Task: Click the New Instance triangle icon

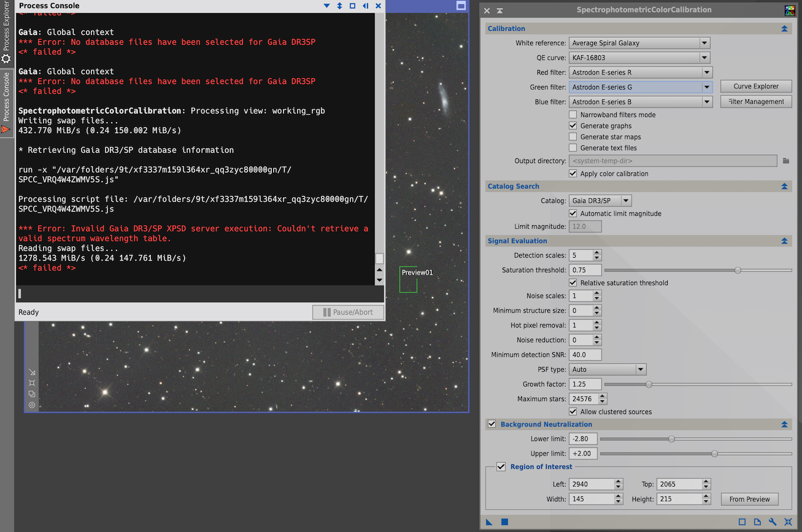Action: click(489, 522)
